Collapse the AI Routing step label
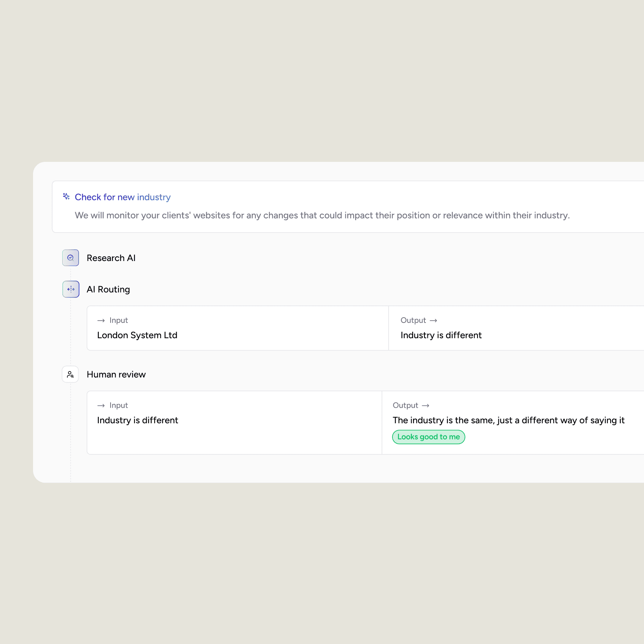Image resolution: width=644 pixels, height=644 pixels. point(108,290)
